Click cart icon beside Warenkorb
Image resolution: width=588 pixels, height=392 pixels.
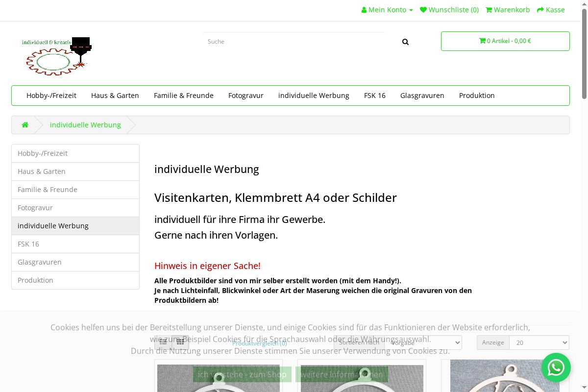tap(489, 10)
